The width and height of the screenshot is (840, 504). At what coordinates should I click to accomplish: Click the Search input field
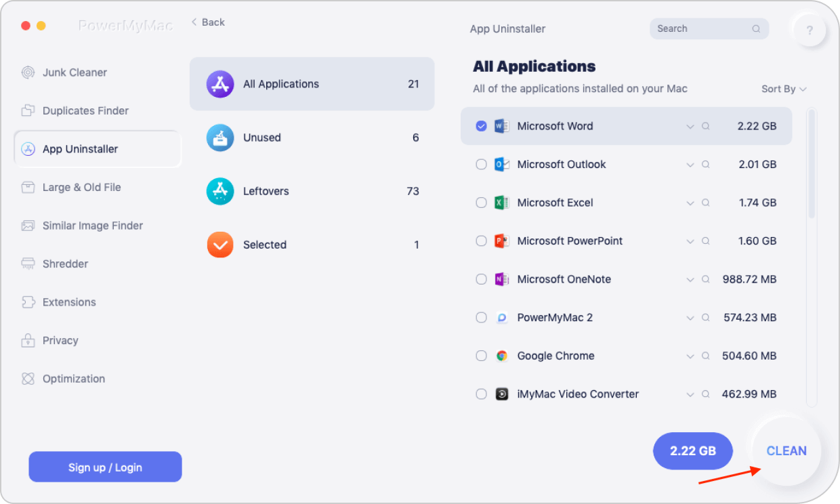(709, 28)
